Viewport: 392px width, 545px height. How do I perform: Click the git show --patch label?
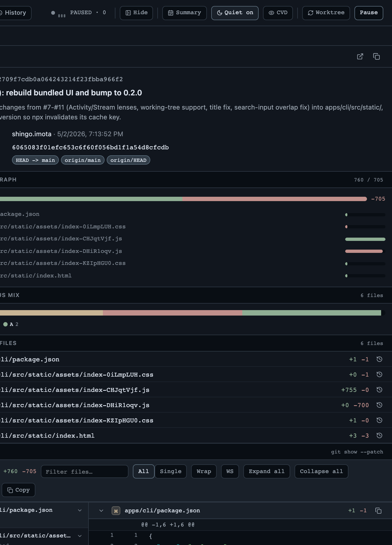click(x=357, y=452)
